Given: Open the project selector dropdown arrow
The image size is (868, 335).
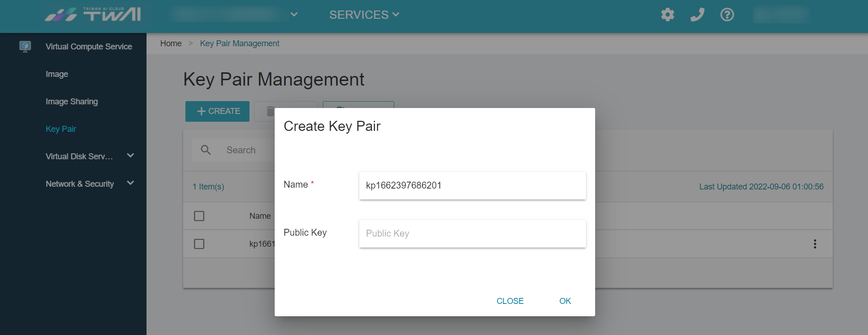Looking at the screenshot, I should [294, 15].
